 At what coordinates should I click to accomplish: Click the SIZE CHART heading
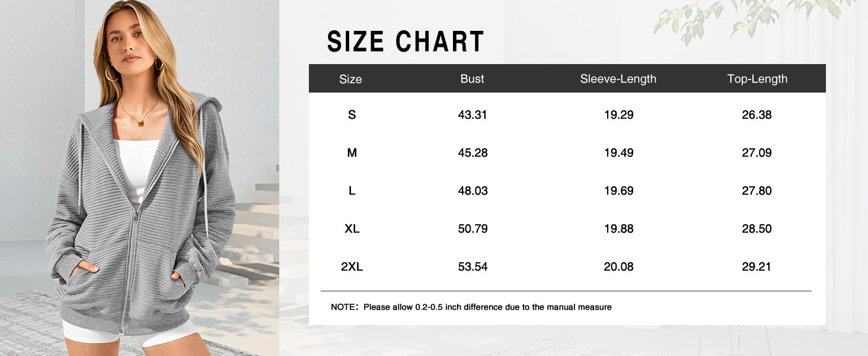[x=406, y=42]
